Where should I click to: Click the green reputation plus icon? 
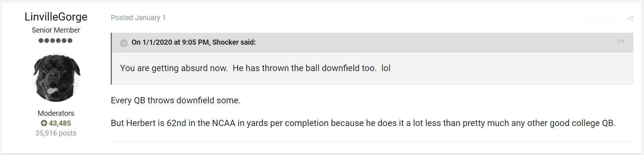click(44, 123)
